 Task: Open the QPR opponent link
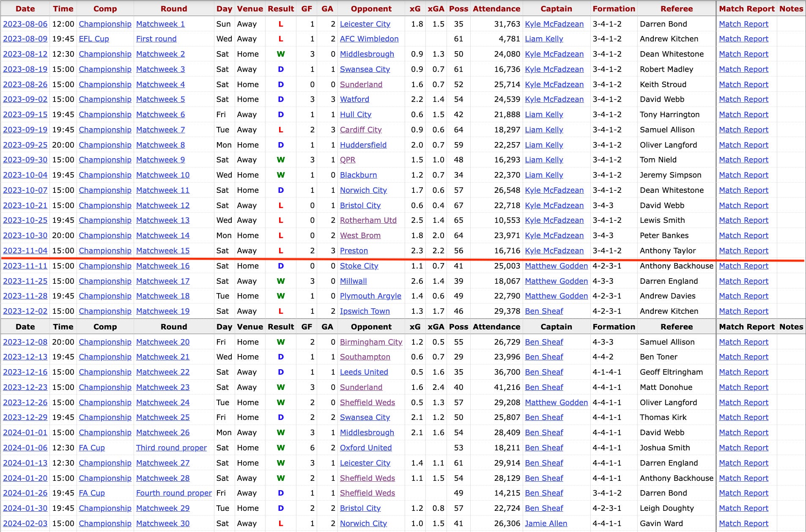coord(348,160)
